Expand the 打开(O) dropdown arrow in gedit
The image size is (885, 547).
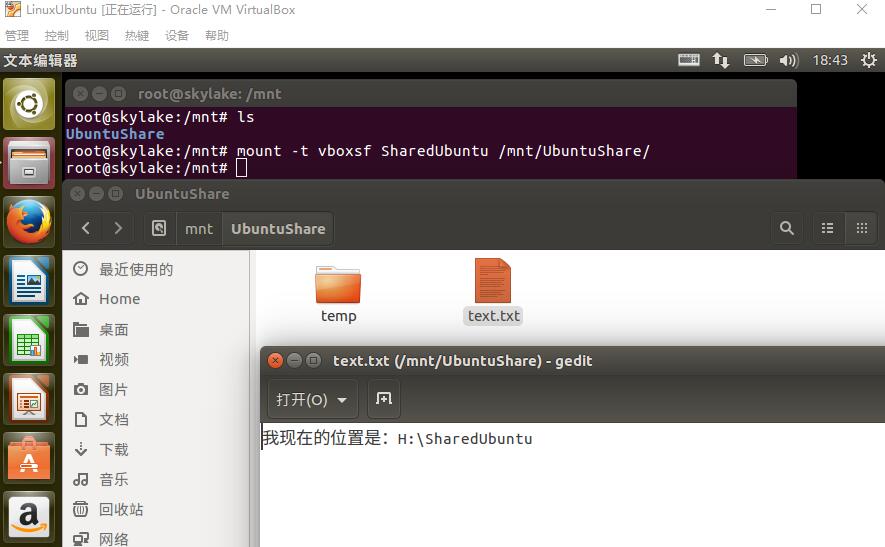342,400
